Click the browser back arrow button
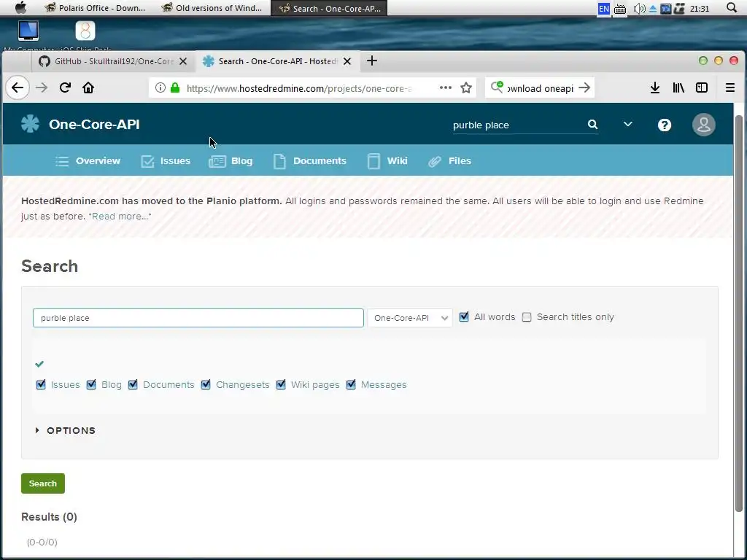 18,87
